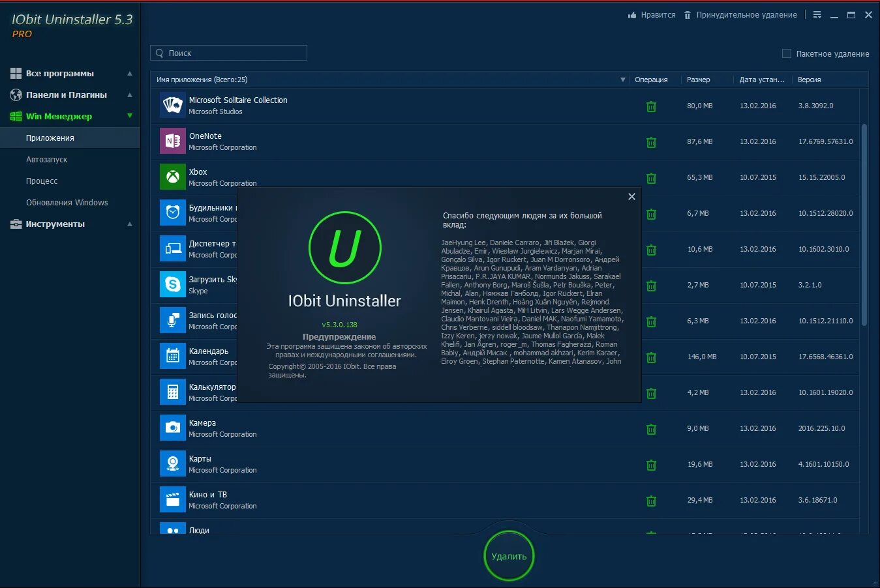This screenshot has height=588, width=880.
Task: Click trash icon for Кино и ТВ
Action: [651, 501]
